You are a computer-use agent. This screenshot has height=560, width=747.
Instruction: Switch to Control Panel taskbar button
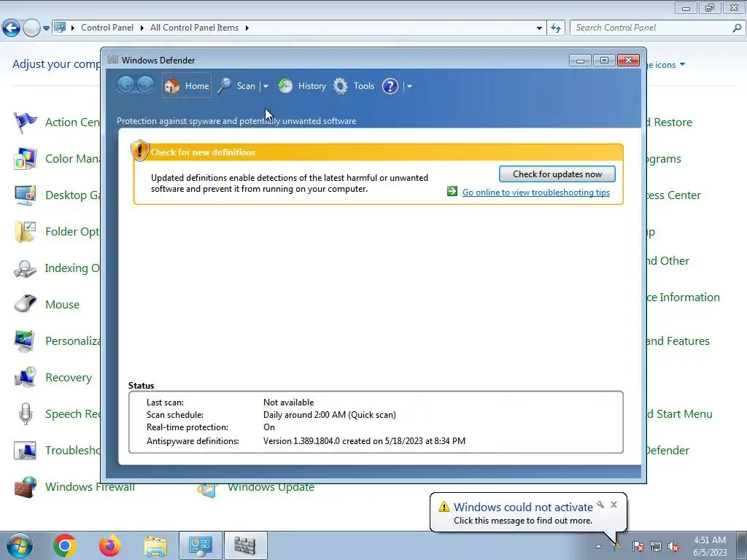tap(200, 545)
